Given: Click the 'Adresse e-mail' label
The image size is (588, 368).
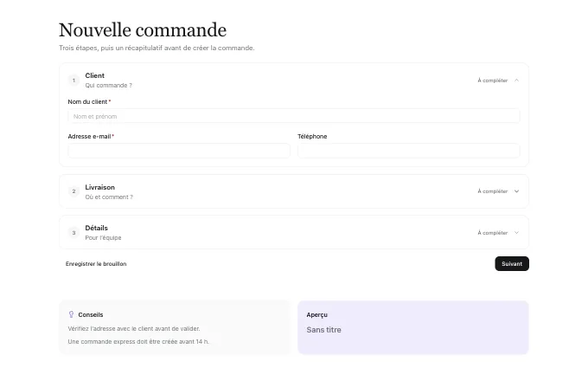Looking at the screenshot, I should tap(89, 136).
